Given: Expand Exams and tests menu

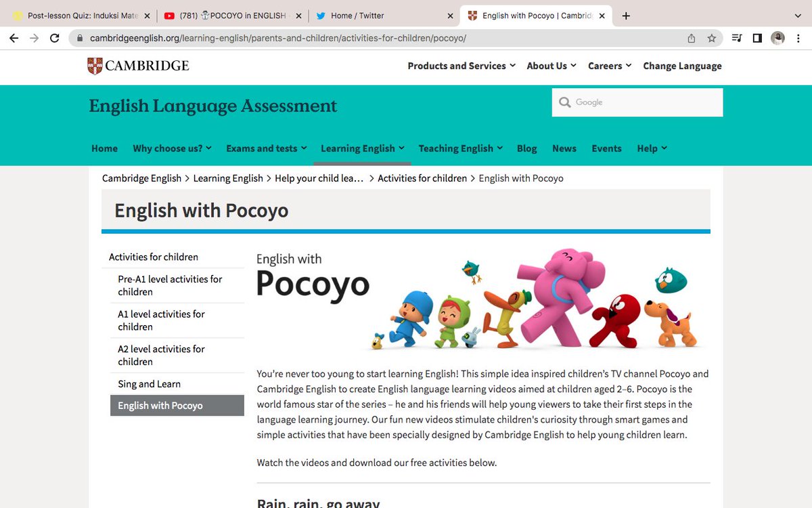Looking at the screenshot, I should (267, 148).
